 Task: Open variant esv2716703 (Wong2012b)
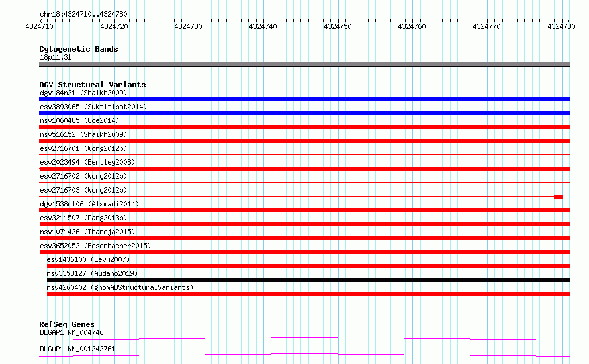click(x=83, y=190)
